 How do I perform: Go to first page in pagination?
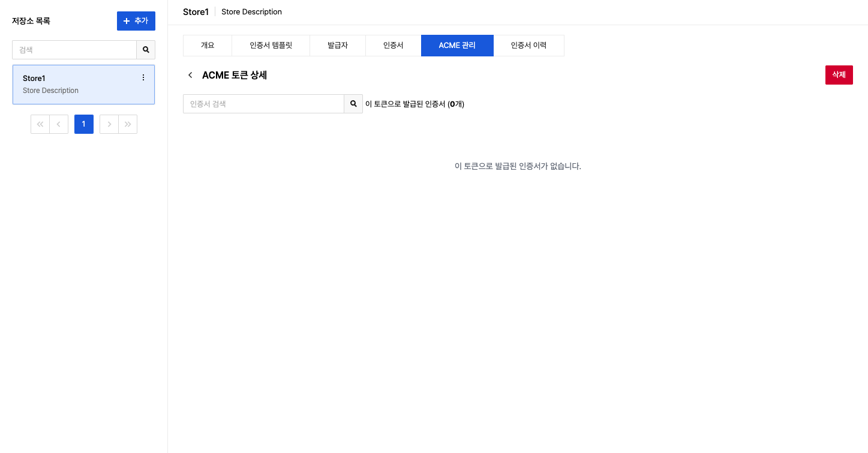(40, 124)
